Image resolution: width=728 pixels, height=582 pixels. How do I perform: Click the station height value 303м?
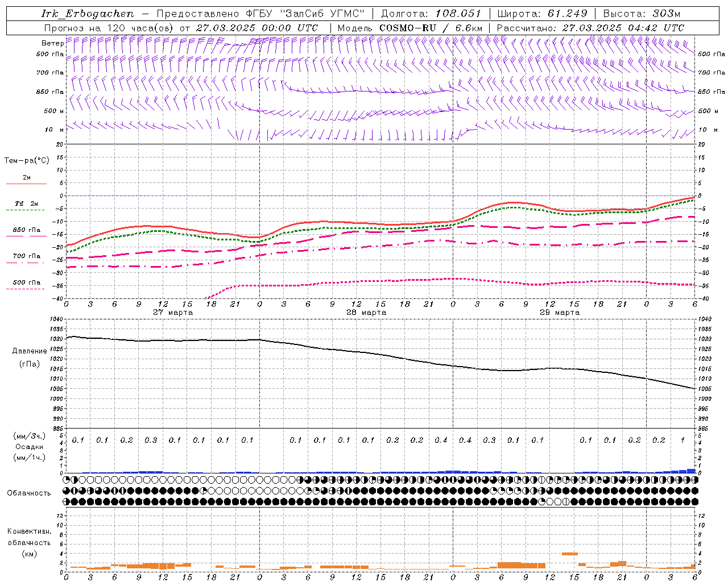(664, 14)
